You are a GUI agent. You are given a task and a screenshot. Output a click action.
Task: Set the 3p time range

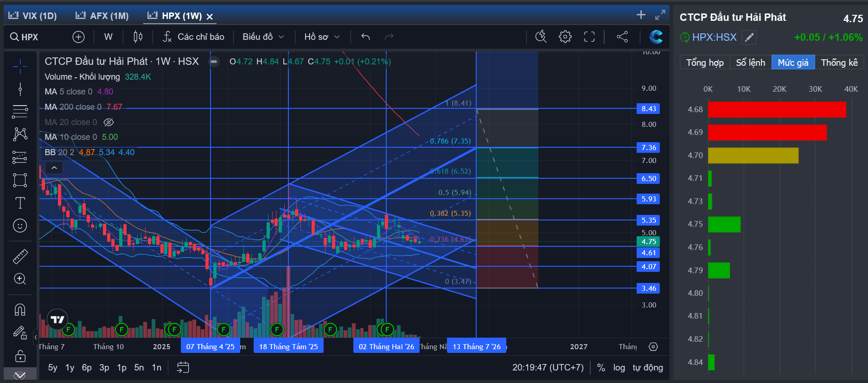104,368
